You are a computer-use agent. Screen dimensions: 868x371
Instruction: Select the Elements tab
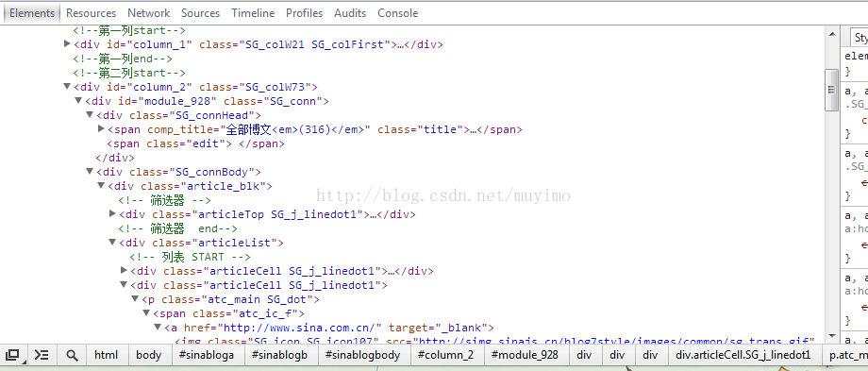(32, 12)
